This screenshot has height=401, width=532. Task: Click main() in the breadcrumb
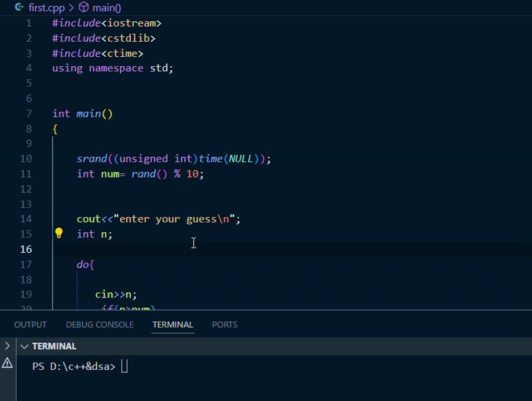coord(106,7)
